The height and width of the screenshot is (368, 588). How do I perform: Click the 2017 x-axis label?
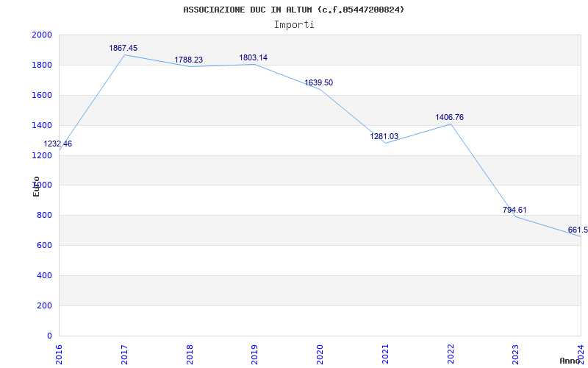(x=124, y=355)
